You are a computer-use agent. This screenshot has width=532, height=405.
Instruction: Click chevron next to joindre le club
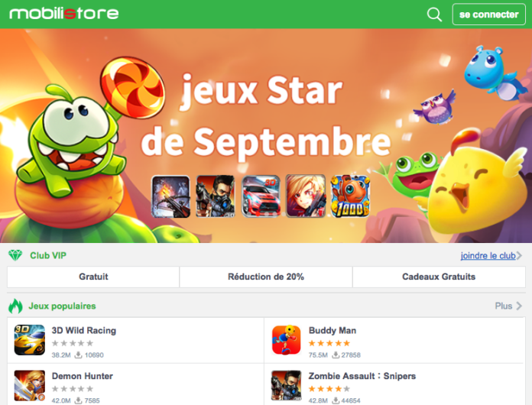click(519, 255)
